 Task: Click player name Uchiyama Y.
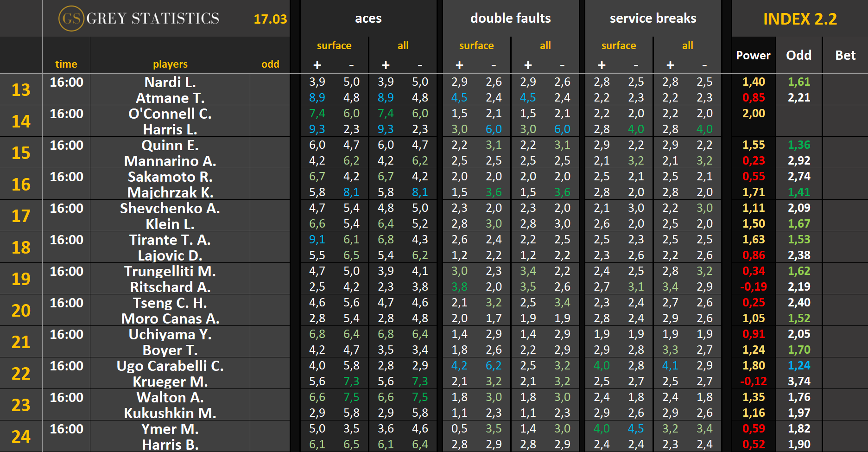pyautogui.click(x=170, y=334)
